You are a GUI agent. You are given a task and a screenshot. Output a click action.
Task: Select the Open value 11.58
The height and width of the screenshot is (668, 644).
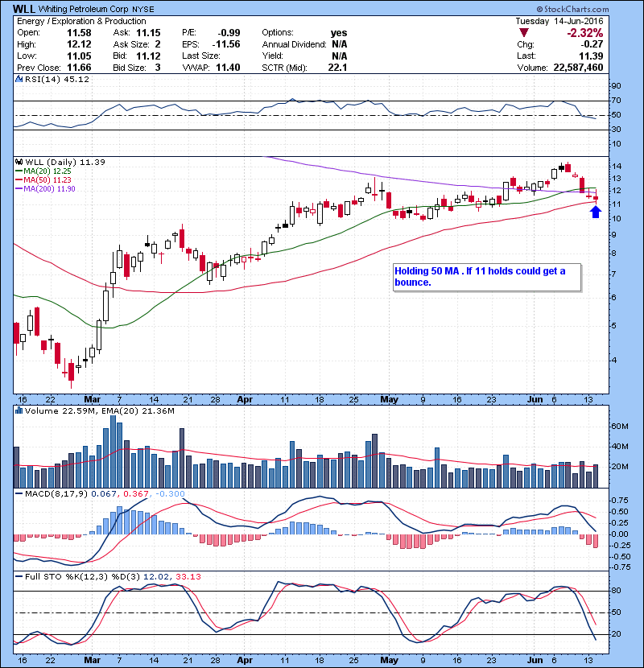pos(79,33)
